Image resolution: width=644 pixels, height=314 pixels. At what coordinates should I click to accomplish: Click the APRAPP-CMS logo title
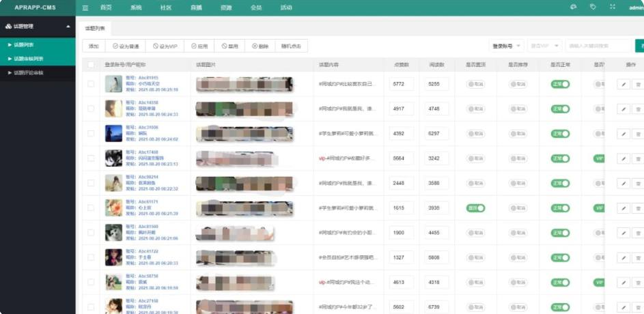tap(35, 8)
